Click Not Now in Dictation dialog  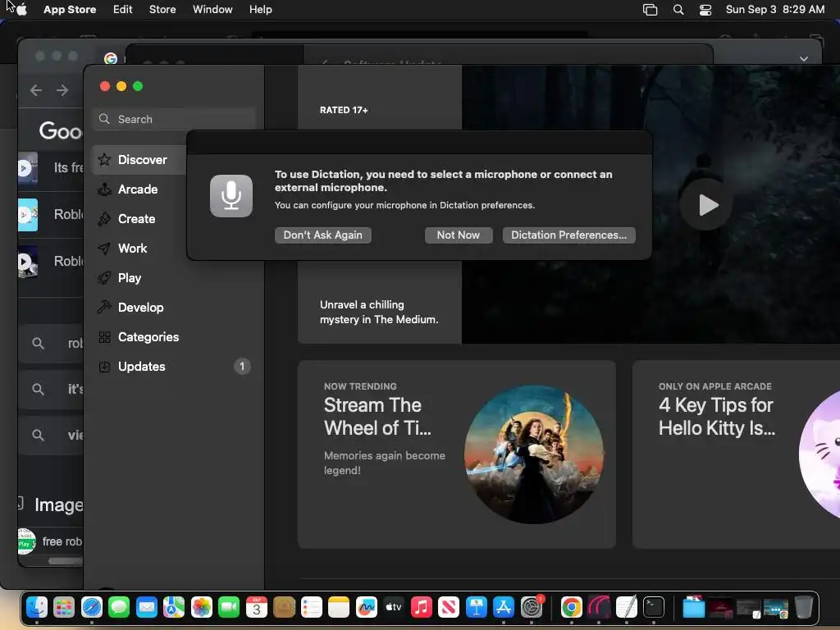click(459, 235)
